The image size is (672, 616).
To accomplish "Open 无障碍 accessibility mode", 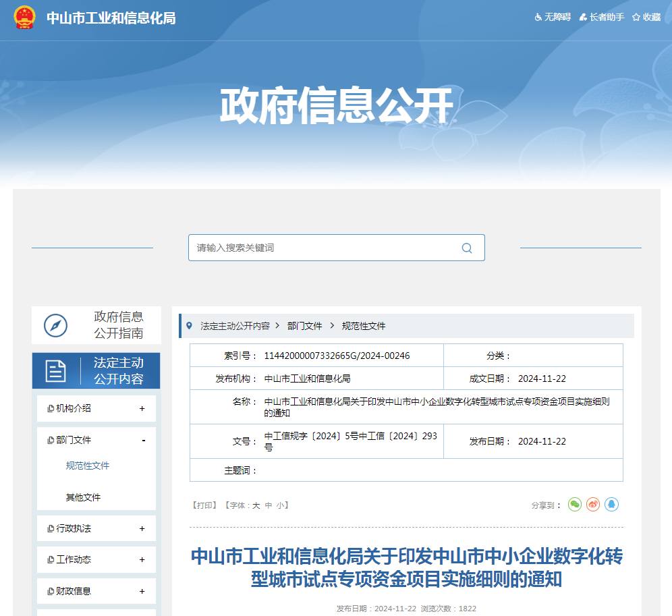I will (x=553, y=18).
